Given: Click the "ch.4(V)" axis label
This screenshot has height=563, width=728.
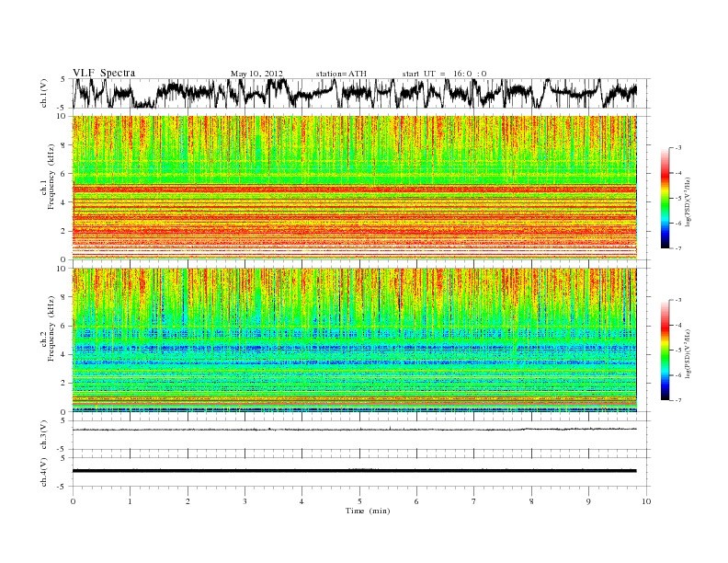Looking at the screenshot, I should [x=44, y=472].
